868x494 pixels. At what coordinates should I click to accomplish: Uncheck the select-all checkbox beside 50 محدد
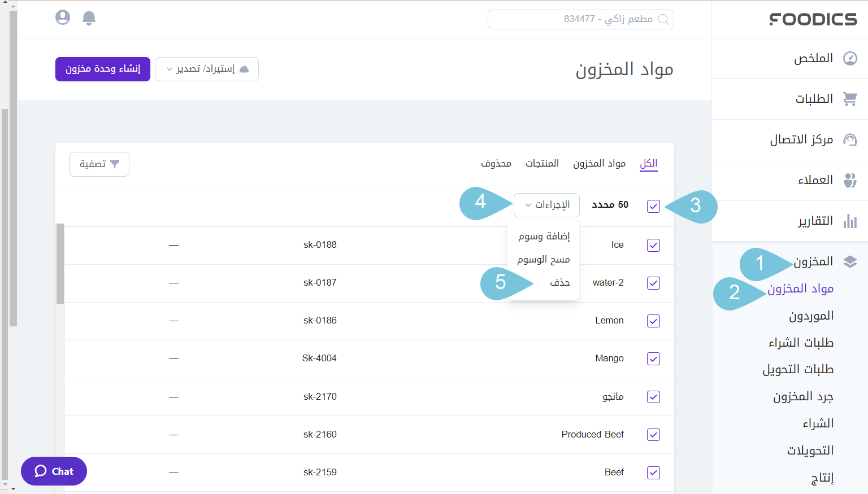click(653, 206)
